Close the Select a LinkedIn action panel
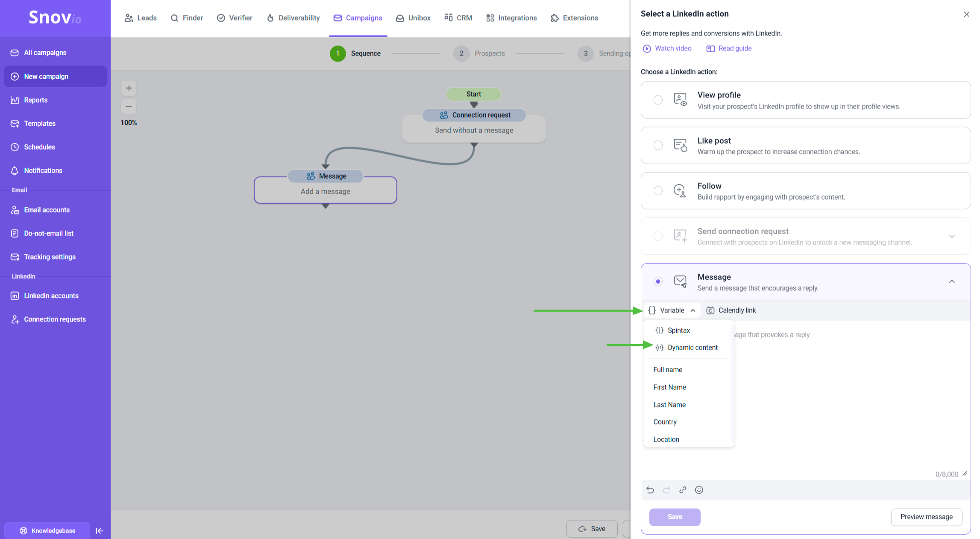 pos(966,15)
